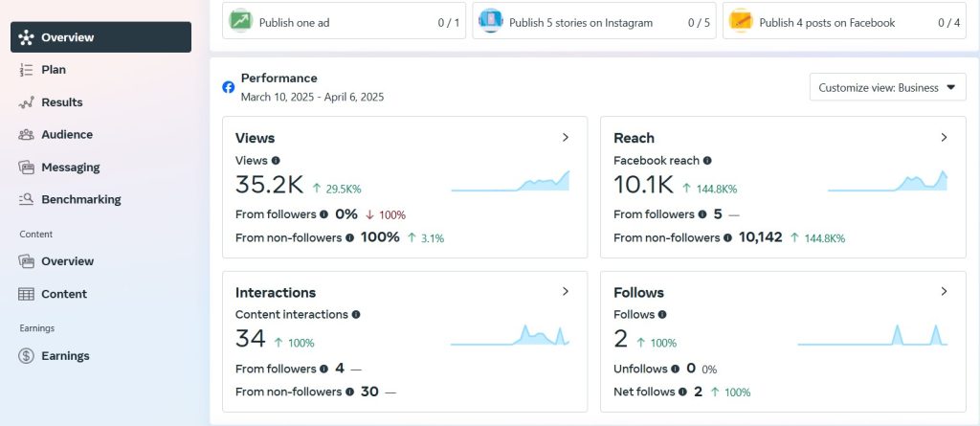Click Publish 4 posts on Facebook task

tap(844, 23)
